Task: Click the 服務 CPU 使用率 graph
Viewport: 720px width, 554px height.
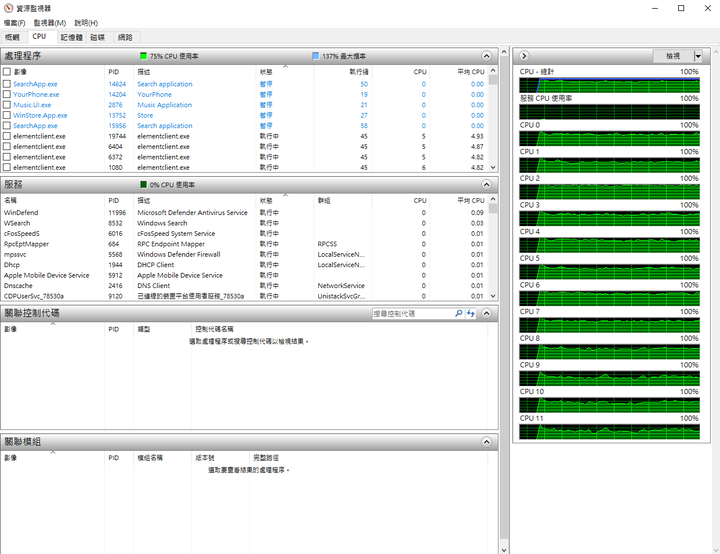Action: [x=609, y=112]
